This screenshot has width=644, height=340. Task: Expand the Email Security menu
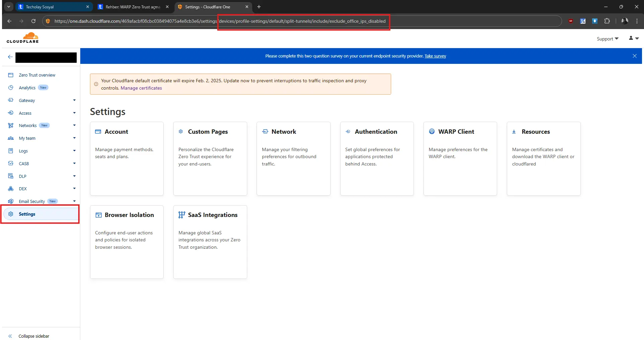tap(74, 201)
